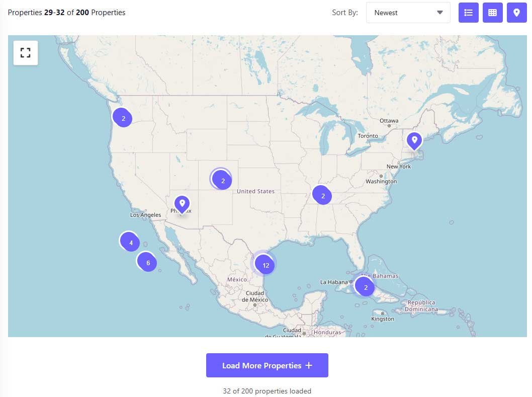Screen dimensions: 532x397
Task: Click the 32 of 200 properties loaded text
Action: point(267,391)
